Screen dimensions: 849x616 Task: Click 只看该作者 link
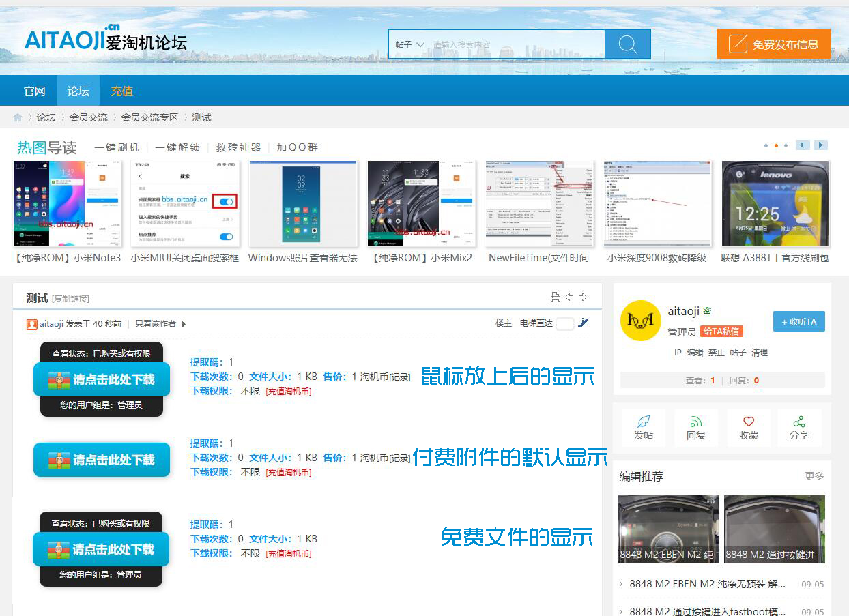coord(155,324)
